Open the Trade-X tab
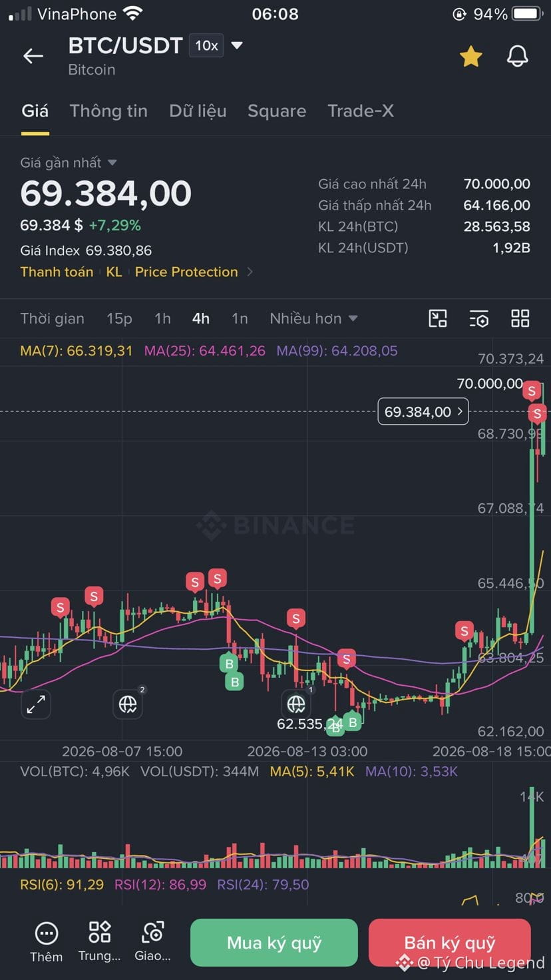 [x=361, y=111]
